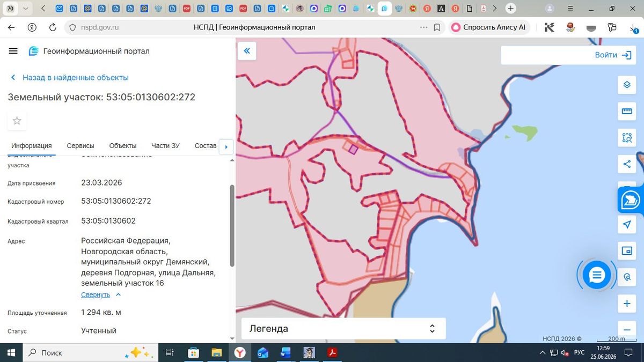Reload the current page
The height and width of the screenshot is (362, 644).
[x=53, y=27]
